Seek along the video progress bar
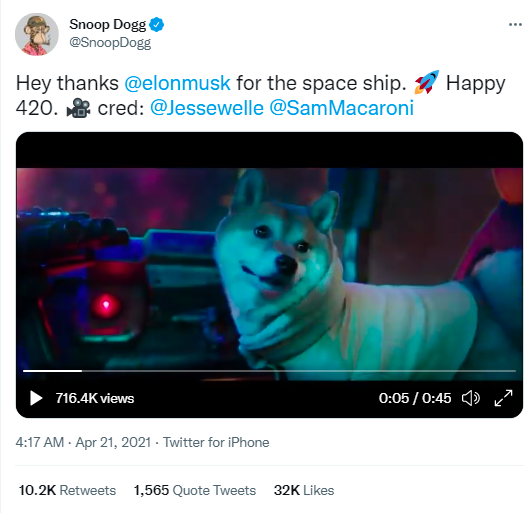Screen dimensions: 530x513 coord(269,371)
